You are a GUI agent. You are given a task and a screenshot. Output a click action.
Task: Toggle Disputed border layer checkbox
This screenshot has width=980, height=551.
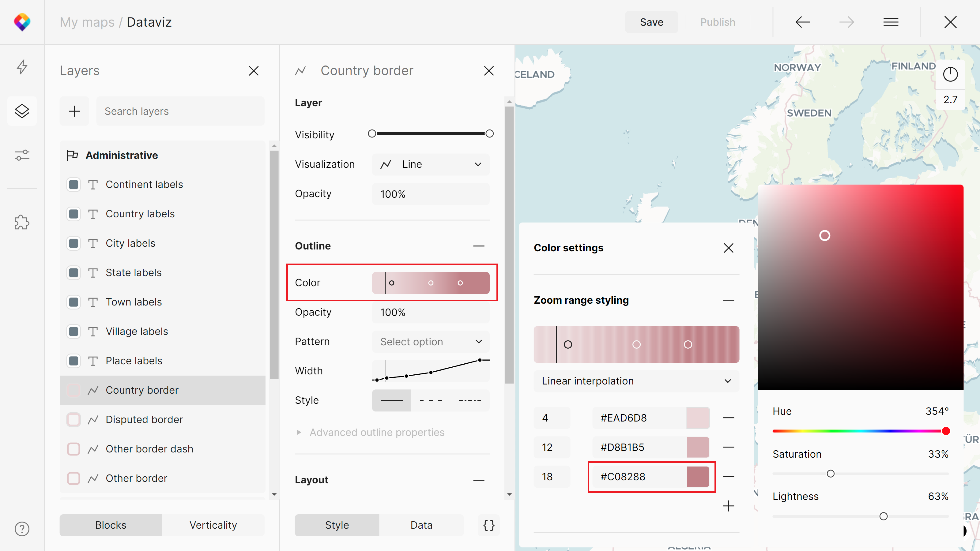pos(73,419)
